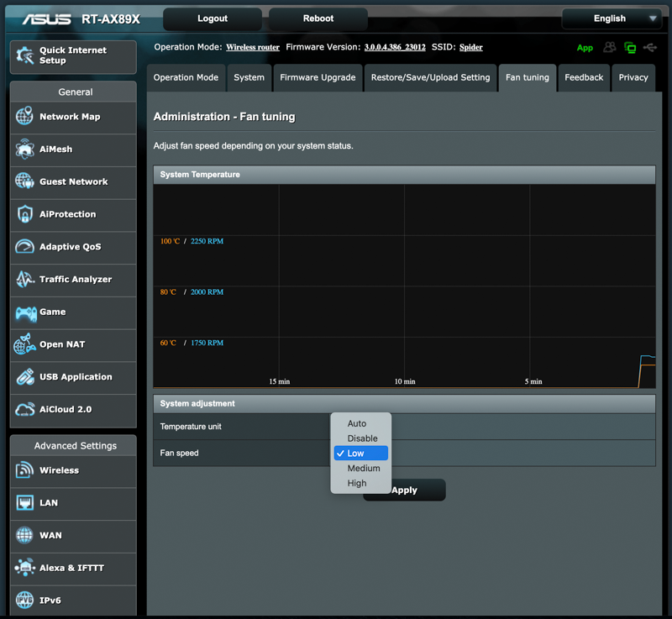This screenshot has width=672, height=619.
Task: Switch to the System tab
Action: [x=249, y=77]
